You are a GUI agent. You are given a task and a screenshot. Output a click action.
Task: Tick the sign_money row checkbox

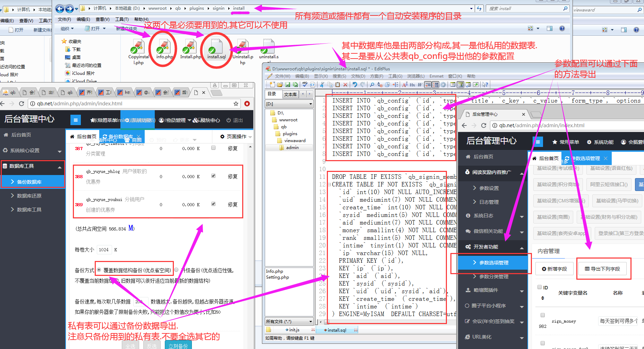coord(543,315)
